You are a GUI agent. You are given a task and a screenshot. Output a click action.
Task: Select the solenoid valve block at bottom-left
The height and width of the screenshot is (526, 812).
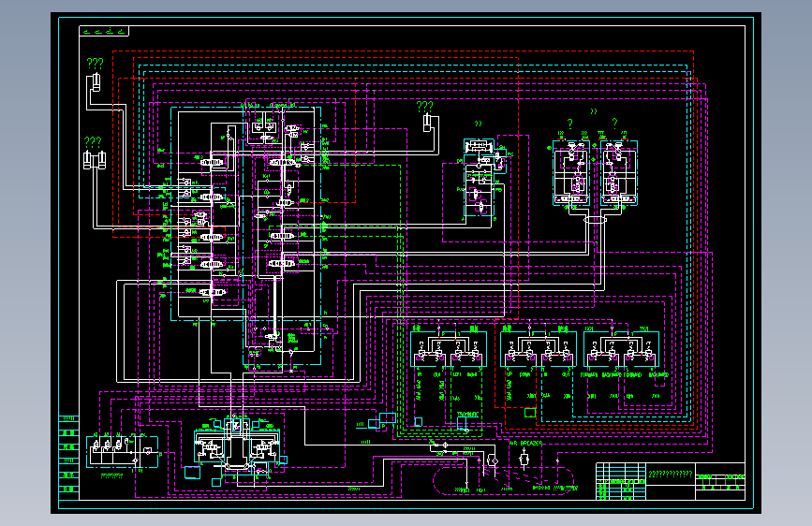122,451
